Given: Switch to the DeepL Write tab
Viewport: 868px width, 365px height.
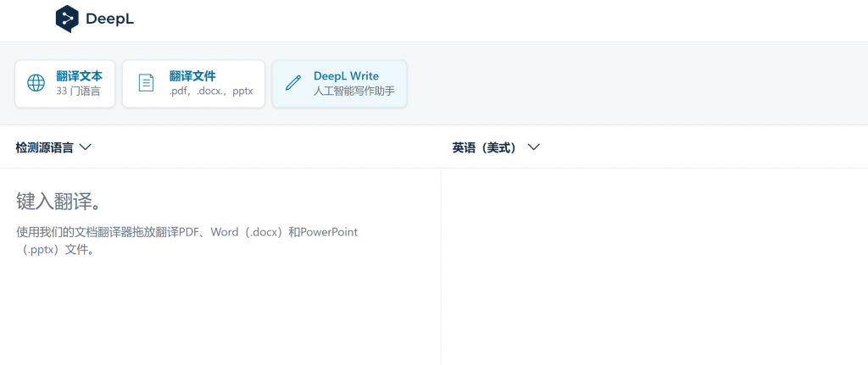Looking at the screenshot, I should pyautogui.click(x=339, y=84).
